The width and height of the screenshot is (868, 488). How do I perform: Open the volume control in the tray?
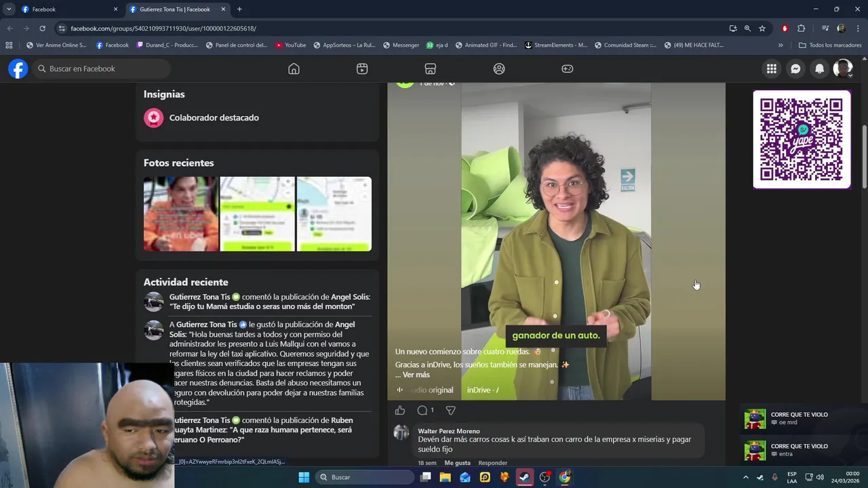pos(820,477)
